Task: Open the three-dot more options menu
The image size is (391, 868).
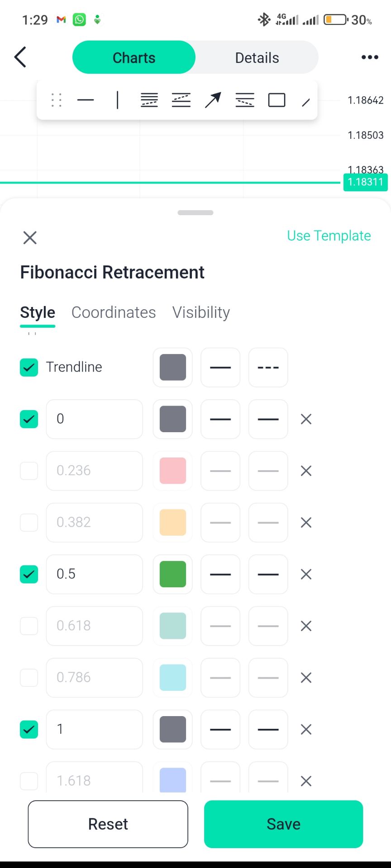Action: (x=370, y=57)
